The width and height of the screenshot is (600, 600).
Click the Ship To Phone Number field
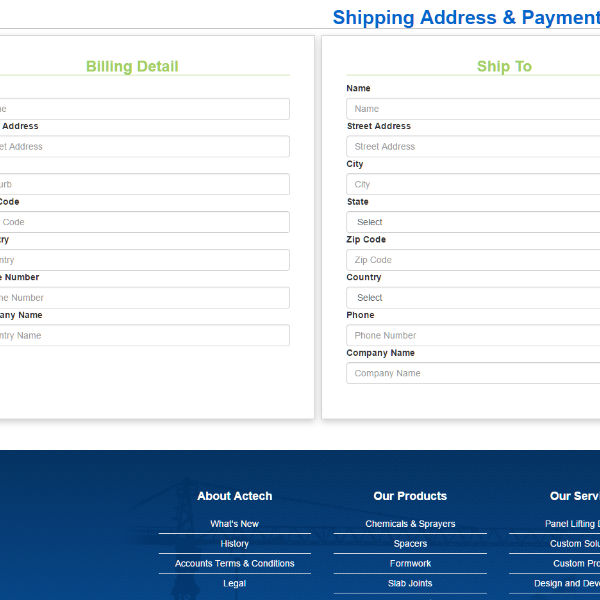pyautogui.click(x=472, y=335)
